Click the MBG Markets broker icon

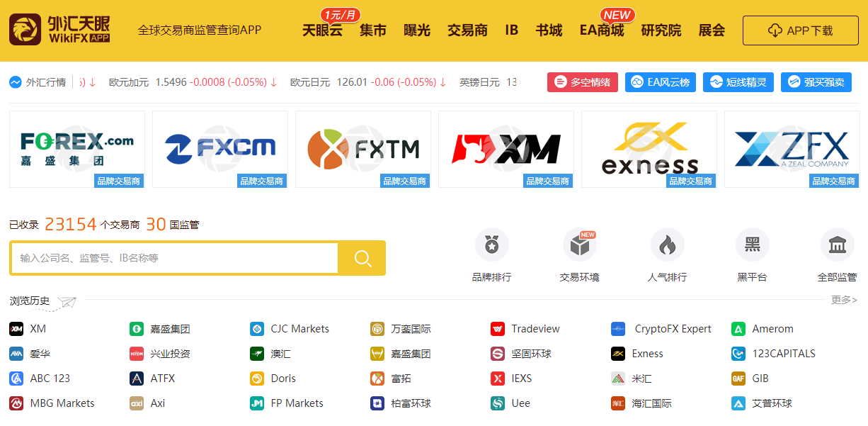(16, 403)
